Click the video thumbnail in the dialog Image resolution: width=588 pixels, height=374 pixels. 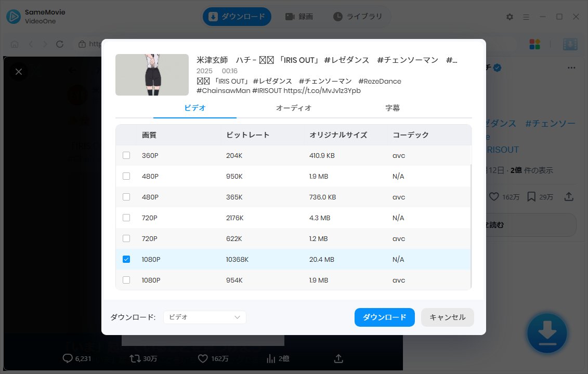(x=152, y=75)
